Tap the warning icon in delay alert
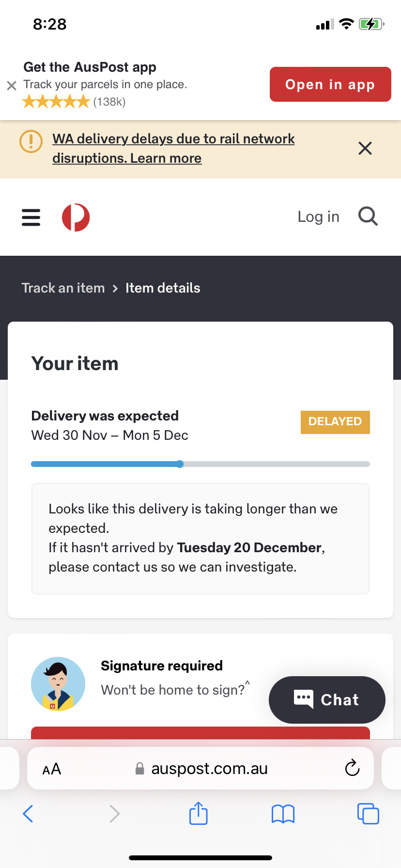Viewport: 401px width, 868px height. click(31, 141)
